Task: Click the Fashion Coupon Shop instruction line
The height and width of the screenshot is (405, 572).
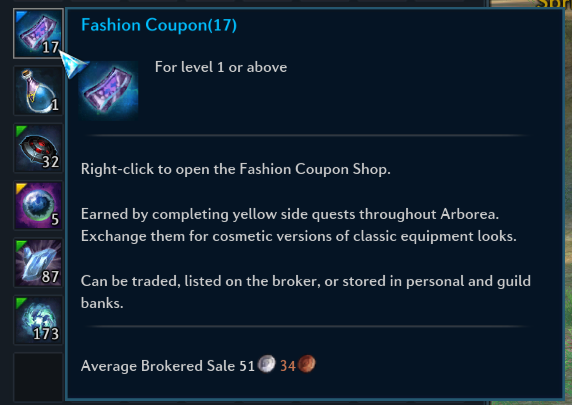Action: 236,169
